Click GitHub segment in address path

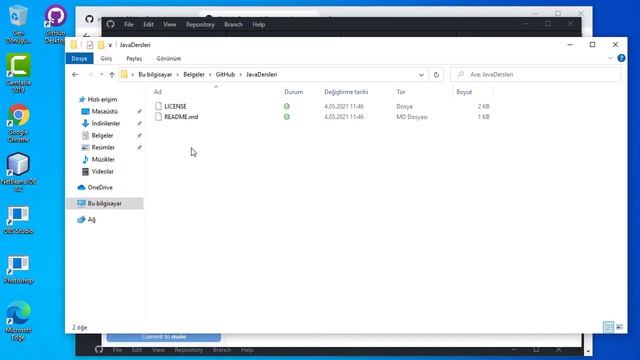click(225, 75)
